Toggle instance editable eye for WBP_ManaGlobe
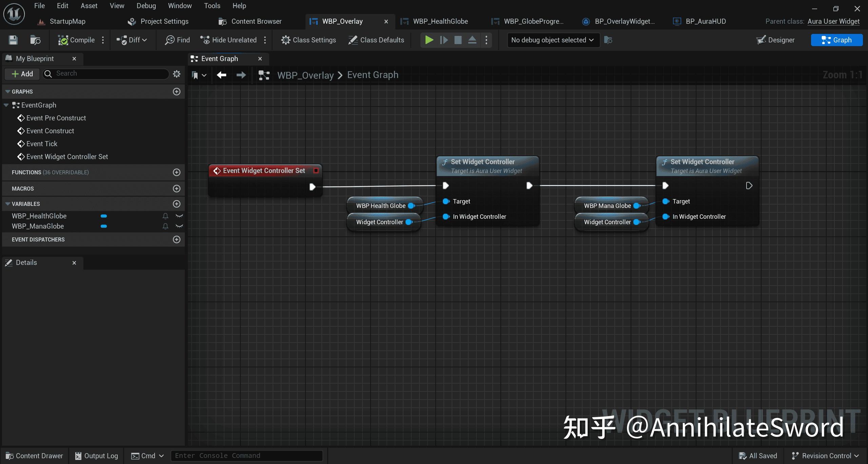 click(x=179, y=226)
